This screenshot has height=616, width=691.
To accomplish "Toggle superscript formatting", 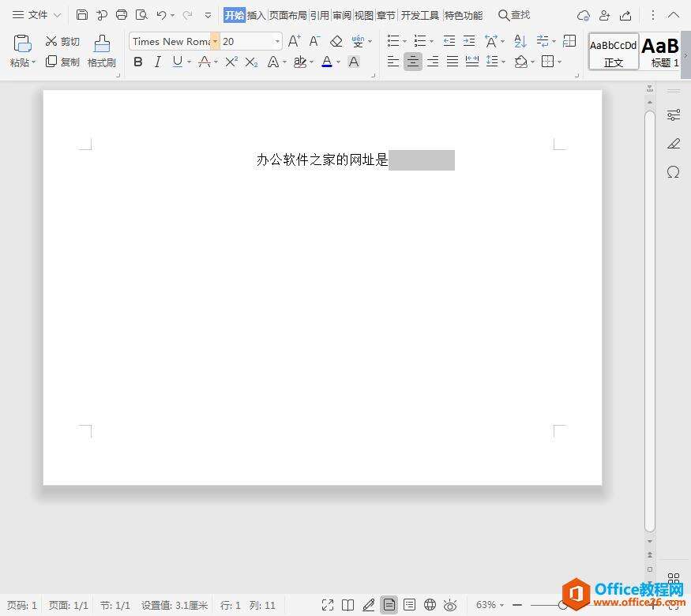I will pos(231,62).
